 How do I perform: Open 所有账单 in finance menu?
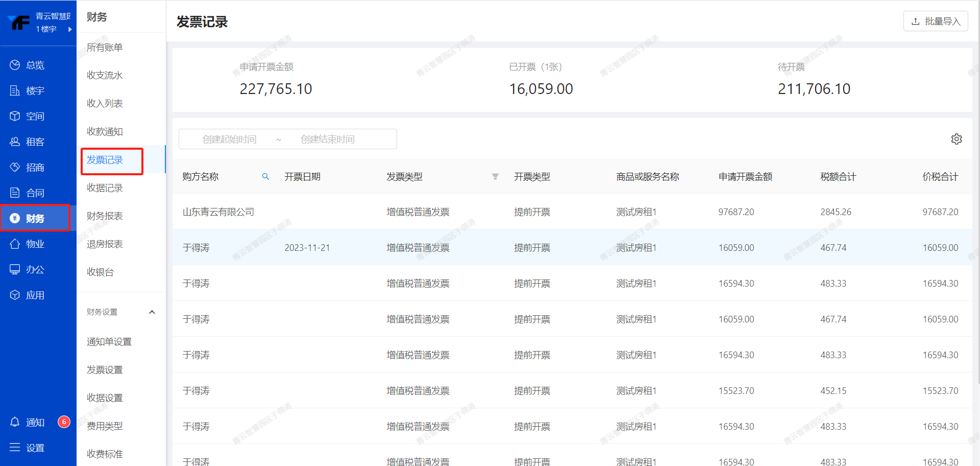coord(105,48)
